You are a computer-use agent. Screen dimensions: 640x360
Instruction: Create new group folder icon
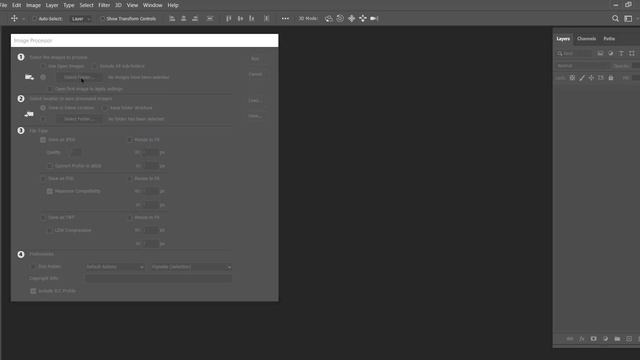[x=617, y=339]
